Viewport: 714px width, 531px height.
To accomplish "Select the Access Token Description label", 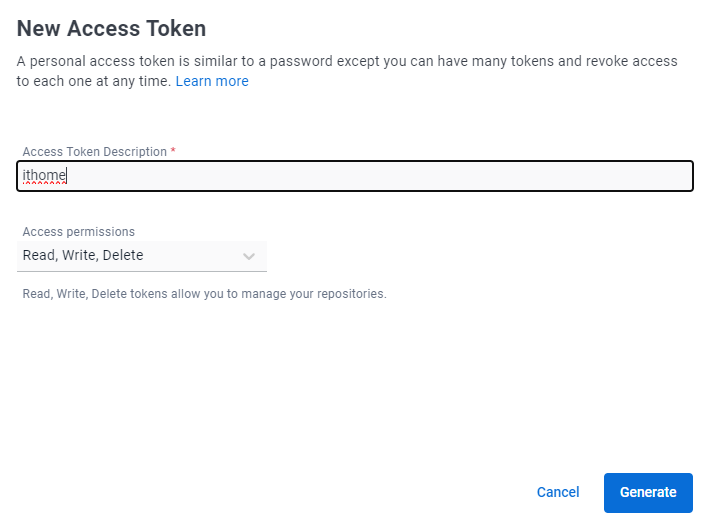I will (94, 152).
